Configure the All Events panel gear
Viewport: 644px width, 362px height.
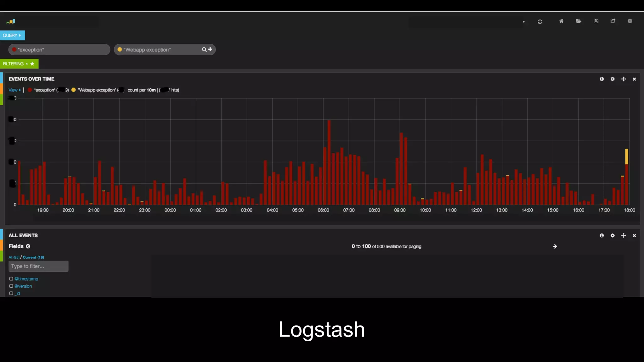(x=613, y=236)
